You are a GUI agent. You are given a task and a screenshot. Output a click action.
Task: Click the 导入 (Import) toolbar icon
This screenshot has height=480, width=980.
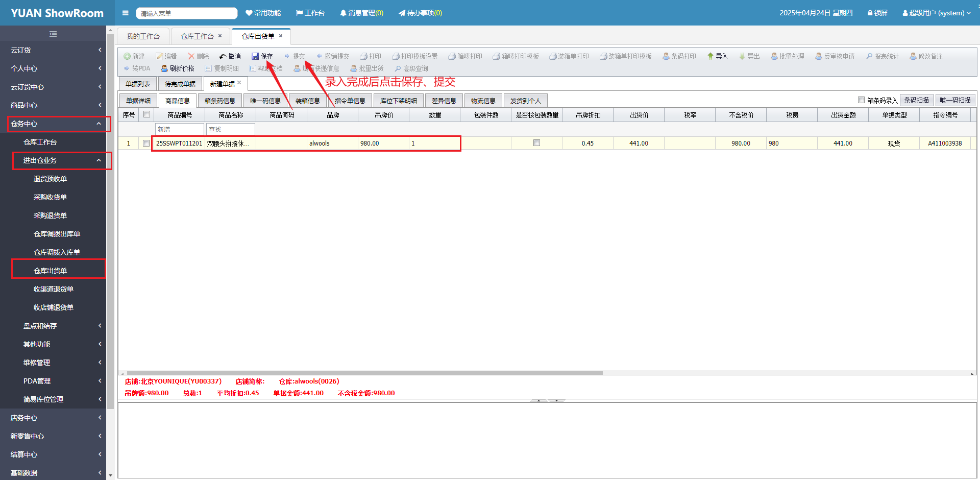coord(710,56)
